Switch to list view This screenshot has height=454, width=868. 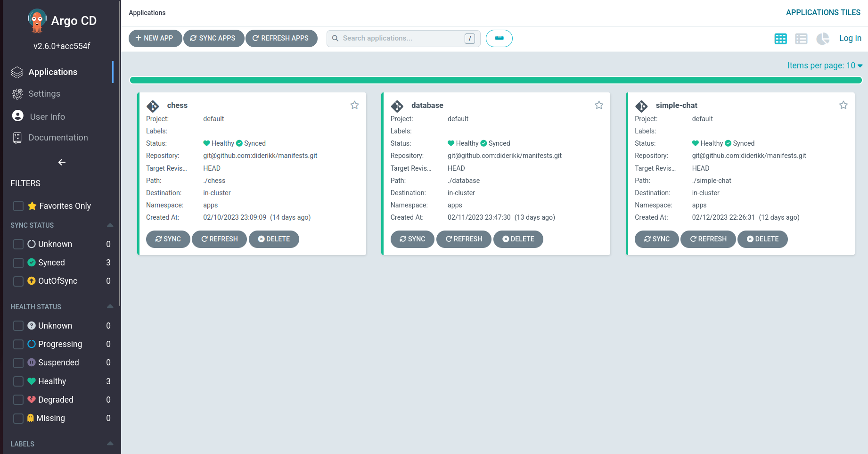801,39
